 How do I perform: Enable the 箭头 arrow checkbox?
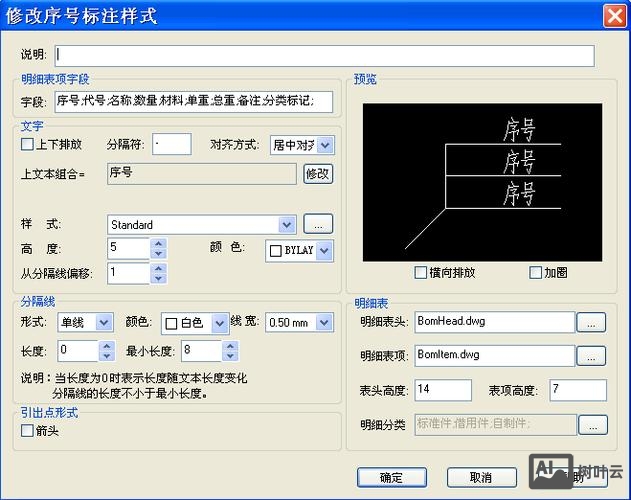point(27,430)
